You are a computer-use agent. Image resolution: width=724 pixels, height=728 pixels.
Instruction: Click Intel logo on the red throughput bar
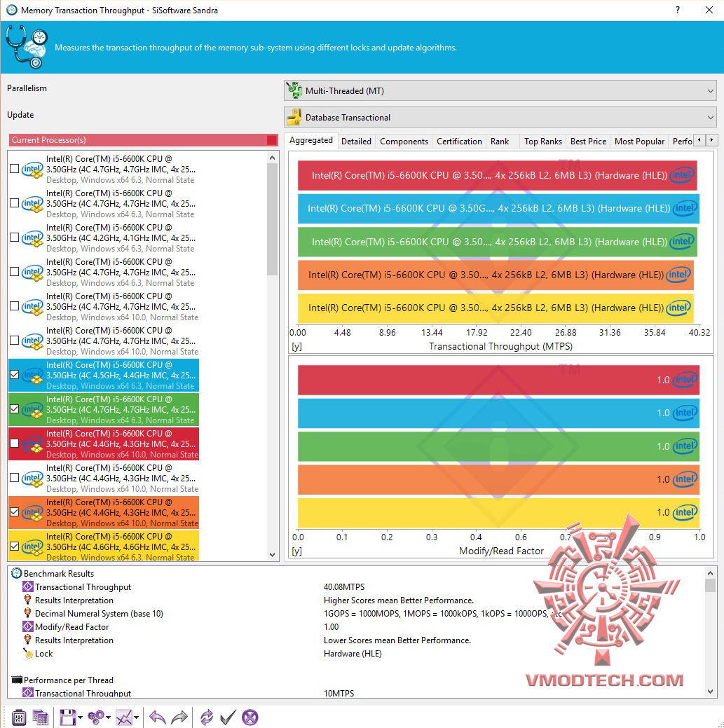click(682, 175)
